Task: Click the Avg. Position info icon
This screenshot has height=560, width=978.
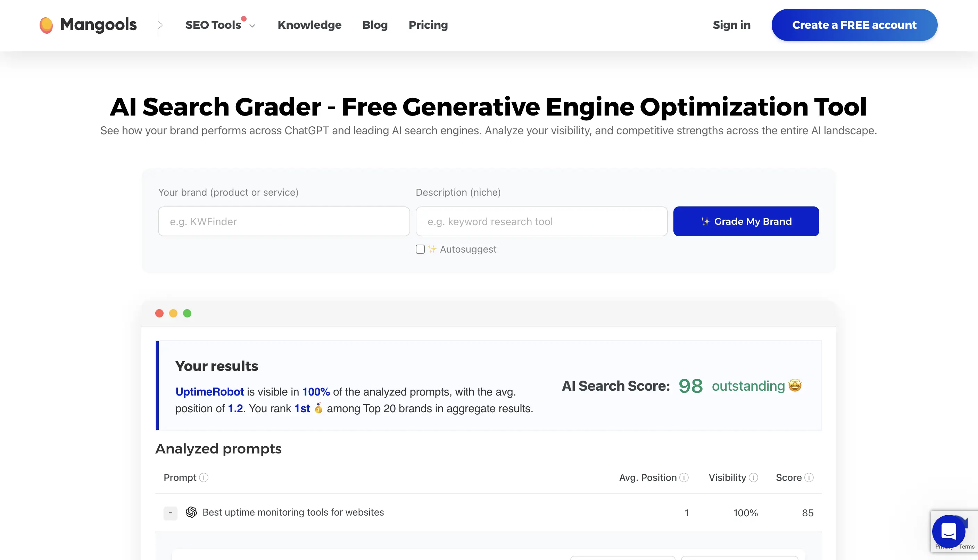Action: (x=684, y=477)
